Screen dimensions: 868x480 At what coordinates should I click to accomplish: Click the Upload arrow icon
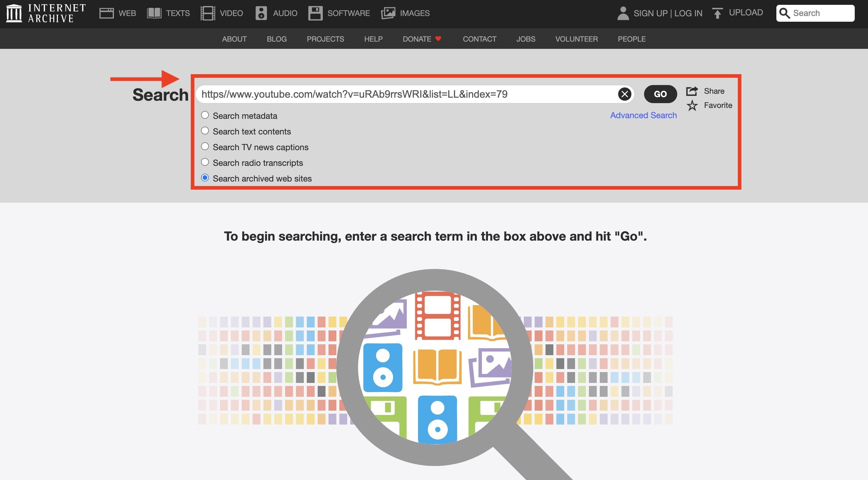[717, 13]
